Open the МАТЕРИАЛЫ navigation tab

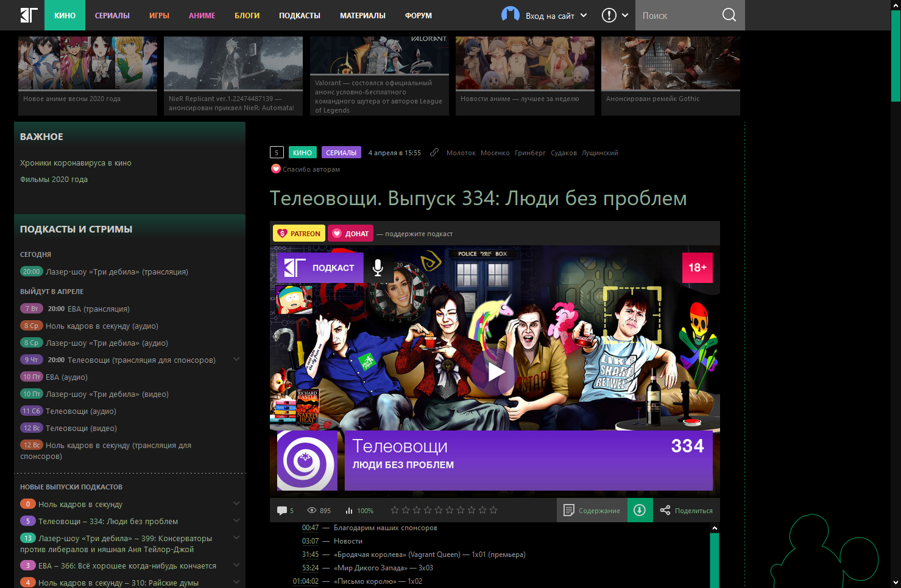coord(362,15)
